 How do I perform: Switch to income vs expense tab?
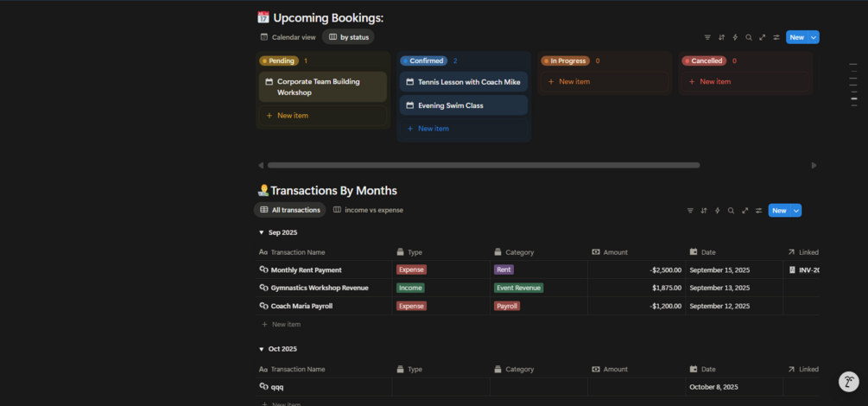click(x=369, y=210)
